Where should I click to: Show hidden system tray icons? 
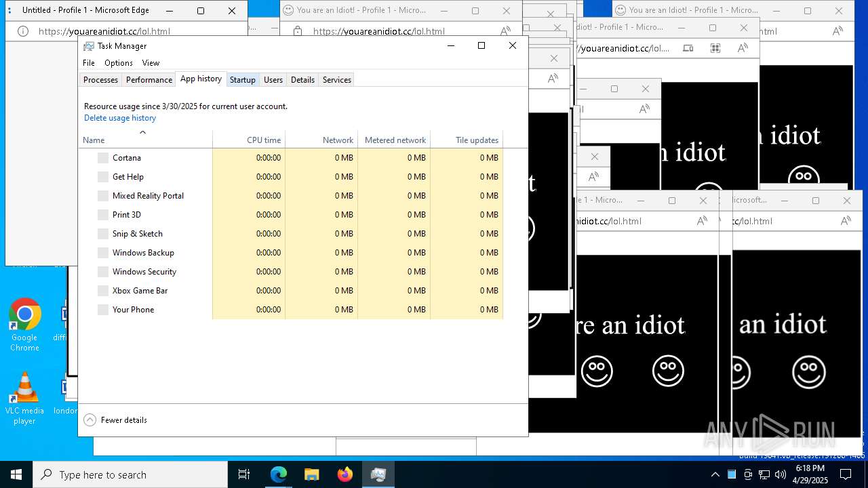pyautogui.click(x=715, y=474)
